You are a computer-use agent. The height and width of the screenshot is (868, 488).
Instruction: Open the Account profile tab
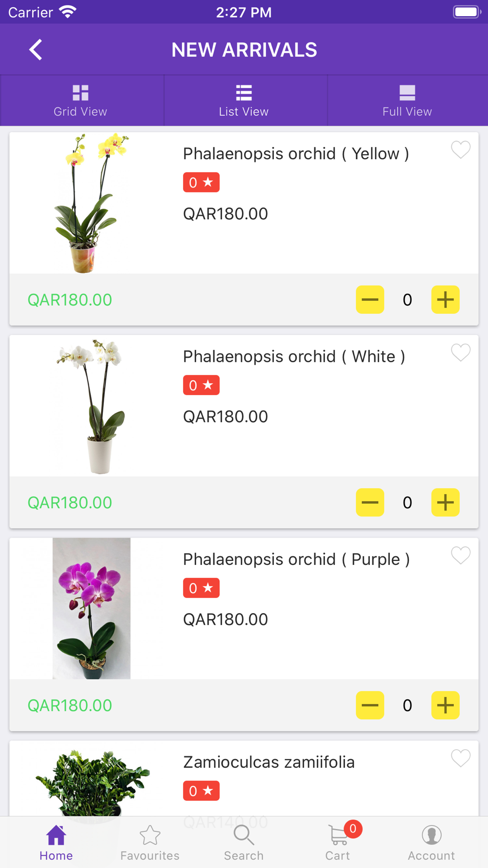pyautogui.click(x=431, y=842)
